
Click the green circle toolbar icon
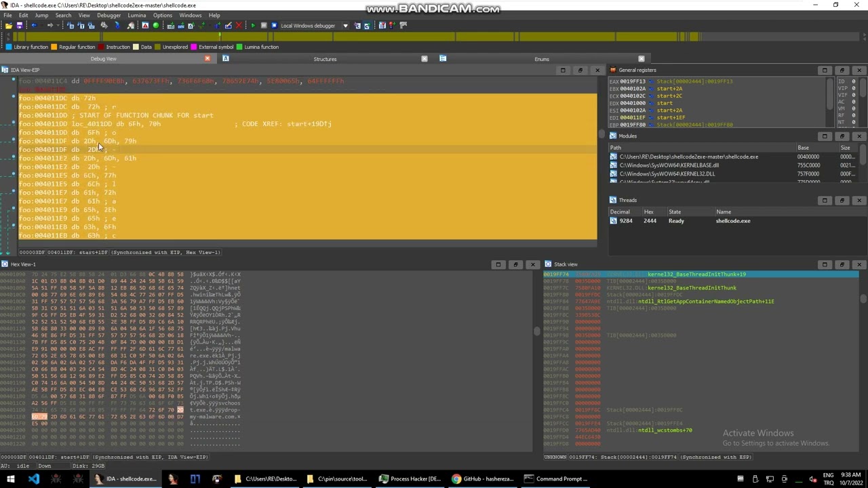155,26
